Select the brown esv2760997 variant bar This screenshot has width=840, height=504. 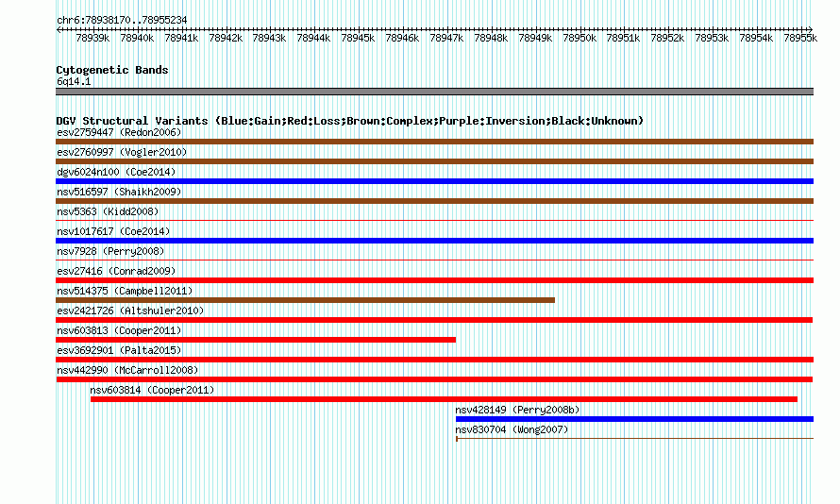pos(434,161)
